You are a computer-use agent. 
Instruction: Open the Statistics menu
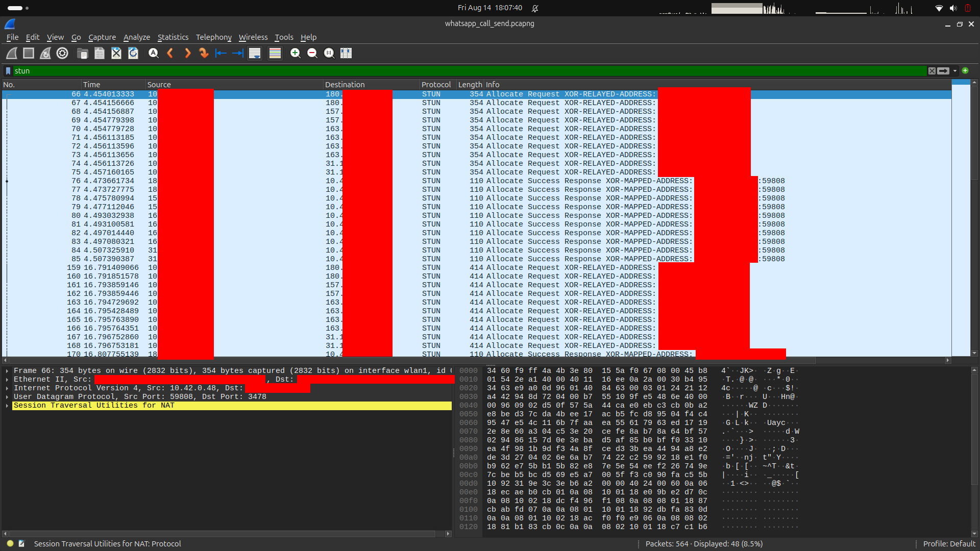tap(173, 37)
